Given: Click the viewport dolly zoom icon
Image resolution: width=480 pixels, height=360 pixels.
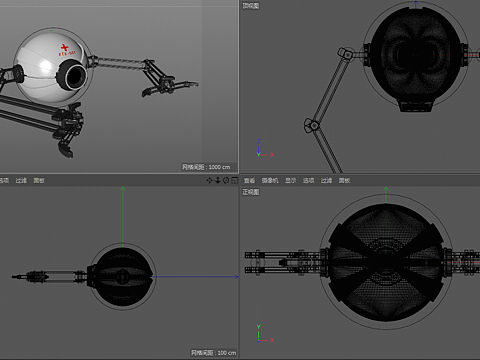Looking at the screenshot, I should click(218, 180).
